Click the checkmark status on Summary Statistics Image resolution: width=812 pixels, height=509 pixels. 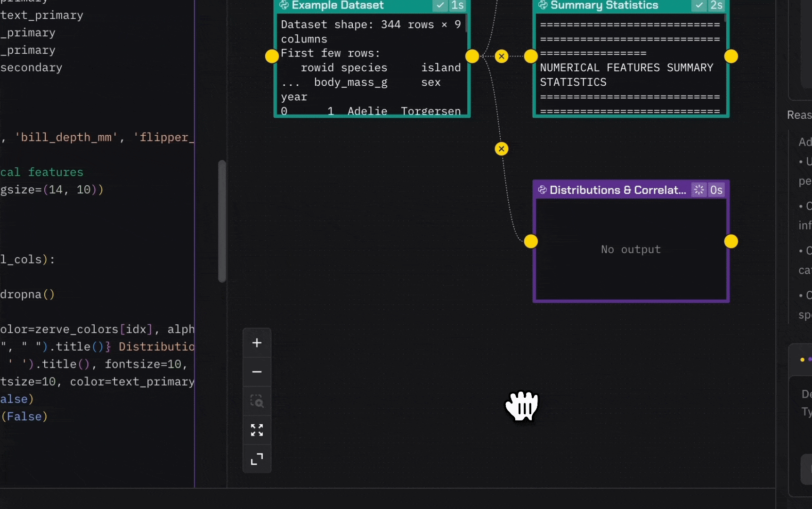[699, 5]
